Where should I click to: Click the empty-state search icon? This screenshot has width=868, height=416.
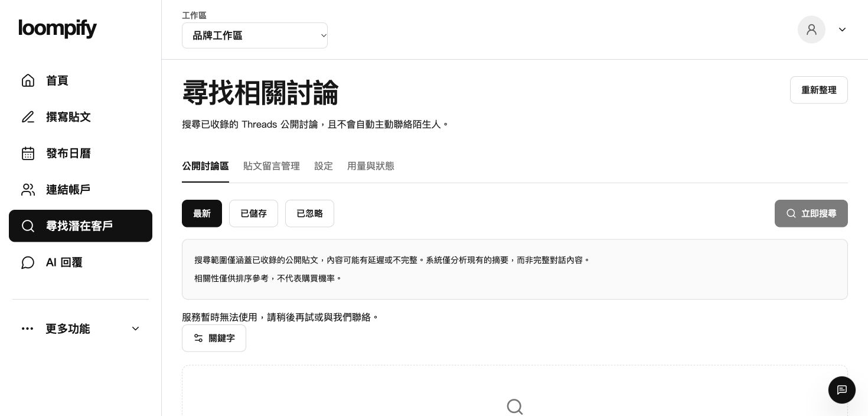(x=515, y=407)
